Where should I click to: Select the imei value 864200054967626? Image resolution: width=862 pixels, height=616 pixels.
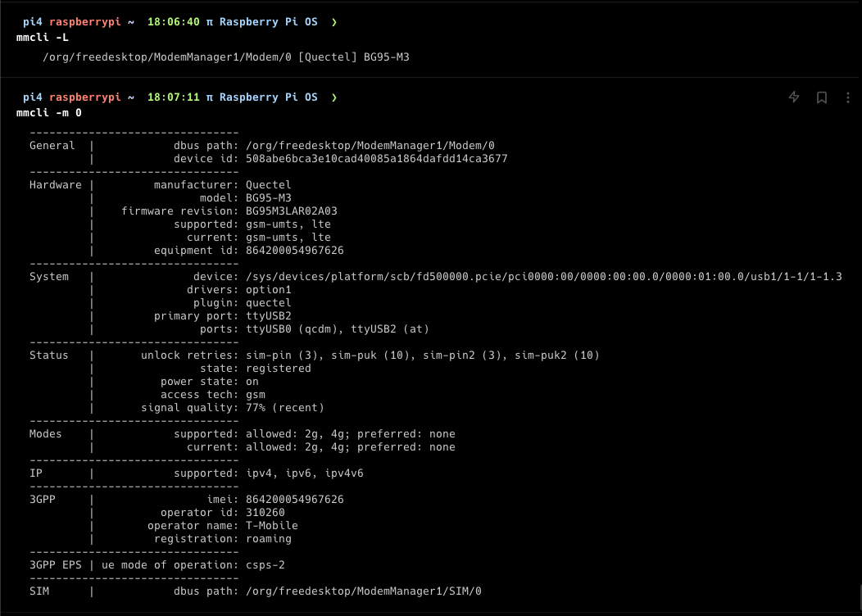point(295,500)
